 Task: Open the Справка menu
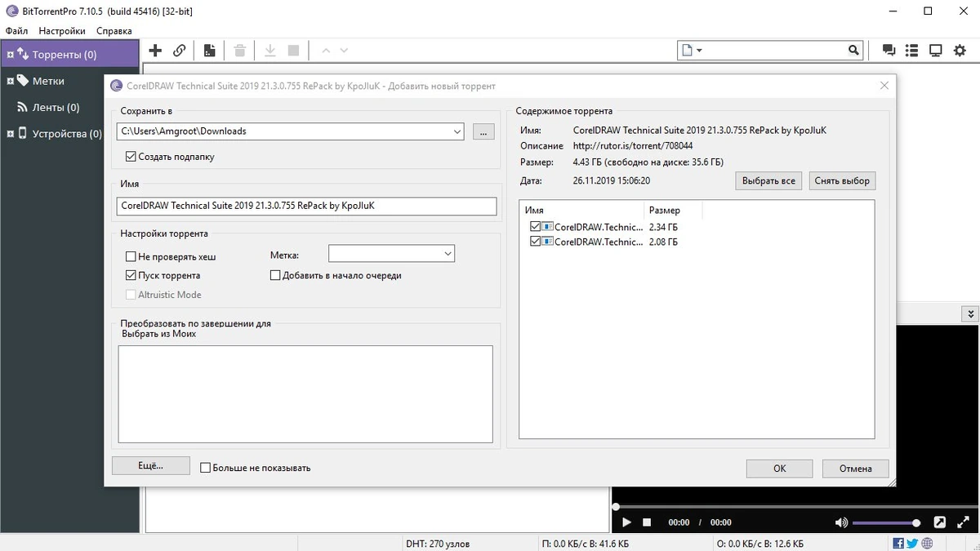tap(114, 31)
